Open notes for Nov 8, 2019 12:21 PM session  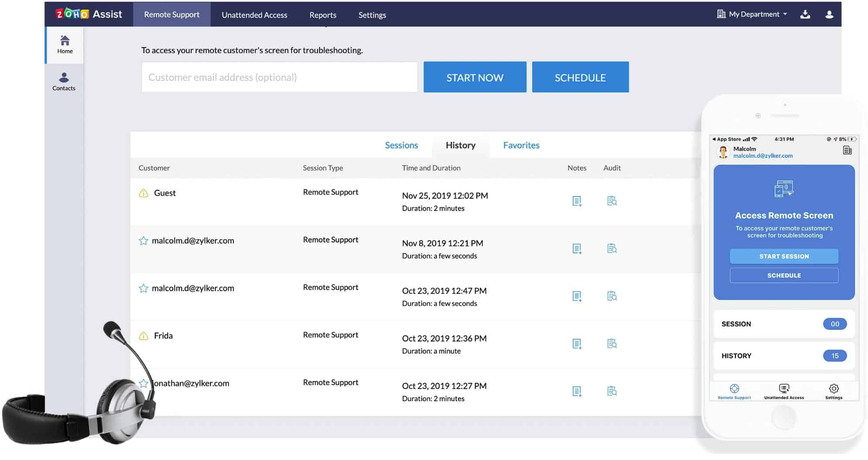point(577,249)
